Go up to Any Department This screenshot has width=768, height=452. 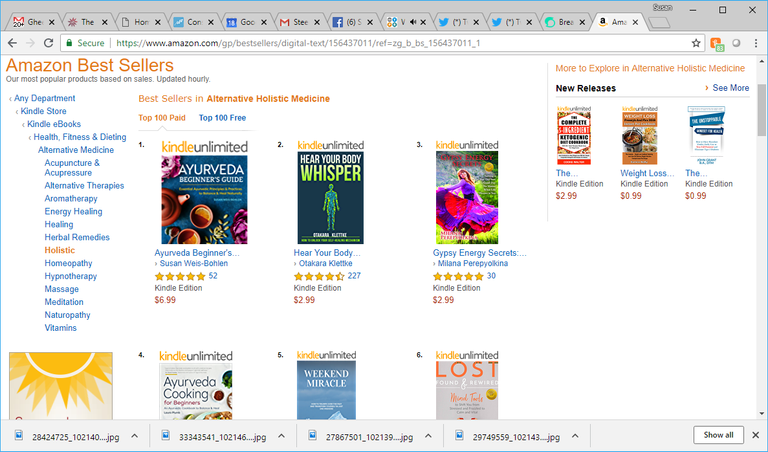pos(45,98)
